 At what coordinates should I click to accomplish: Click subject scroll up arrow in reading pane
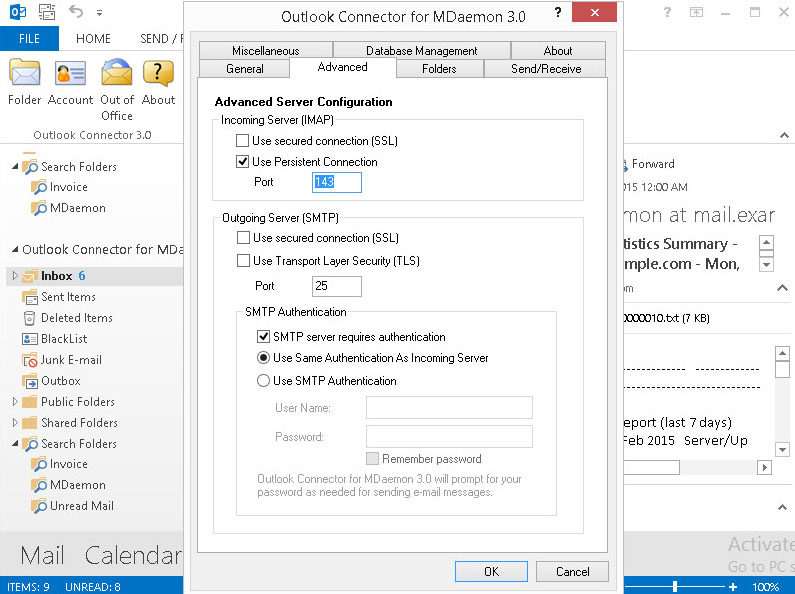[766, 242]
